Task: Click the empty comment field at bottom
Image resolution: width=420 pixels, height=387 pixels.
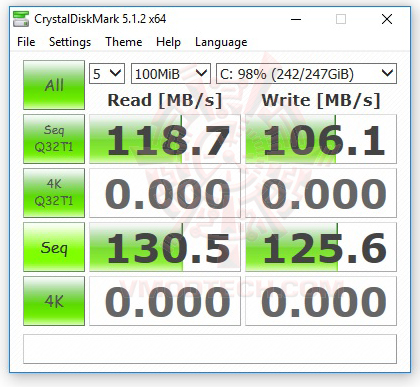Action: point(210,349)
